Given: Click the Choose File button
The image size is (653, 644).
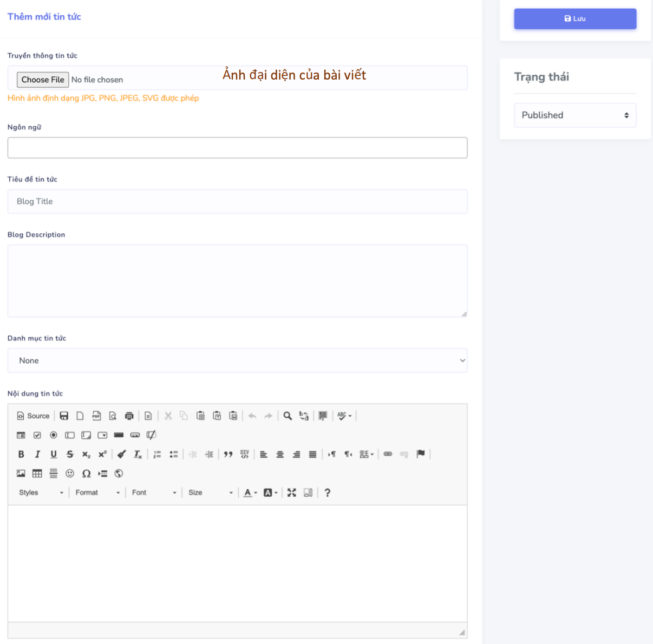Looking at the screenshot, I should (43, 80).
